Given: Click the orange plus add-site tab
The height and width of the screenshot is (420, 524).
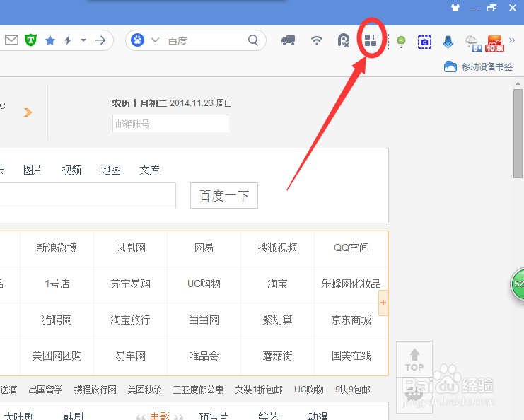Looking at the screenshot, I should [383, 303].
